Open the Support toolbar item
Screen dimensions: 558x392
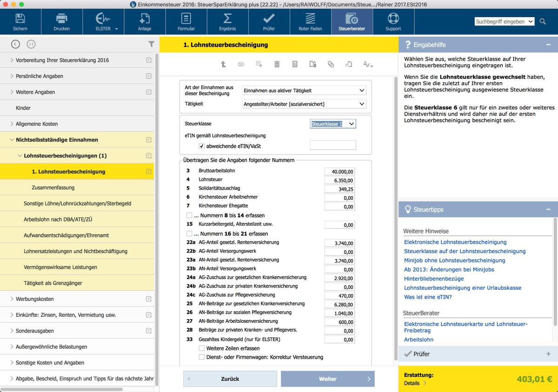393,22
